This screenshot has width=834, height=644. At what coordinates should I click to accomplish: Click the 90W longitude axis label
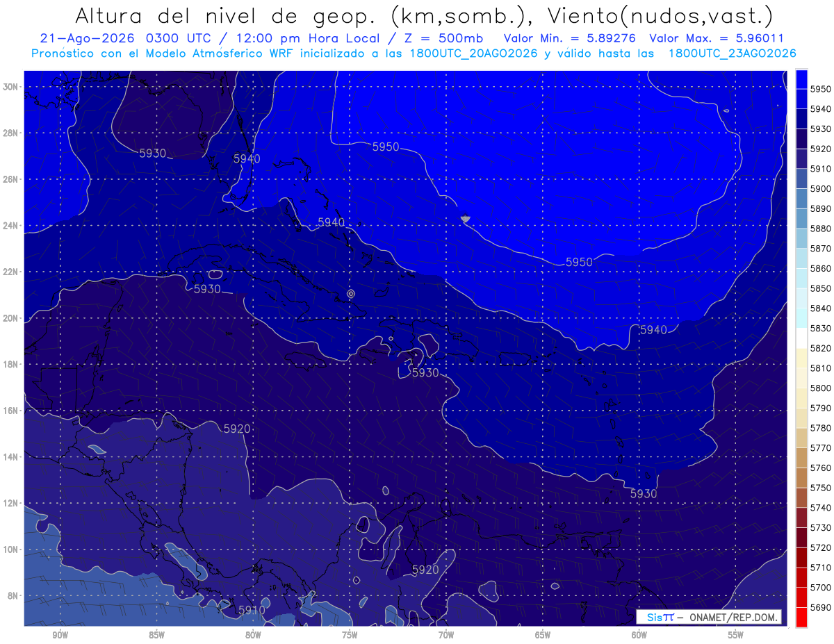pos(60,635)
